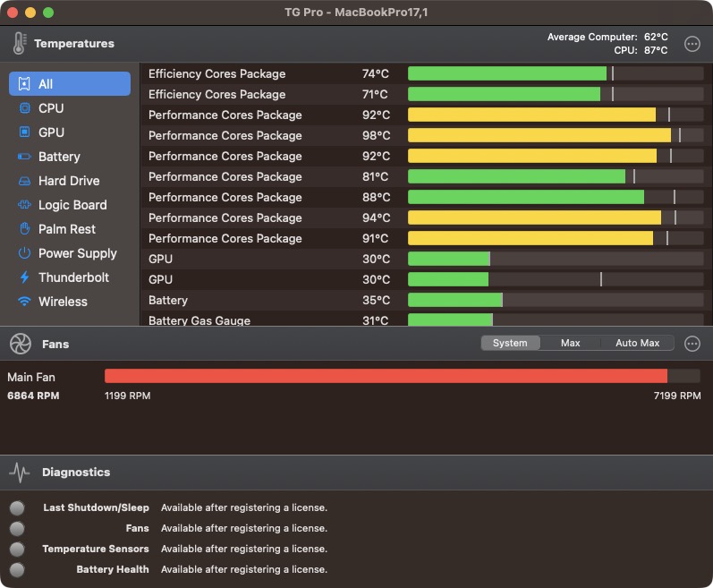
Task: Open the Hard Drive sensor category icon
Action: tap(24, 181)
